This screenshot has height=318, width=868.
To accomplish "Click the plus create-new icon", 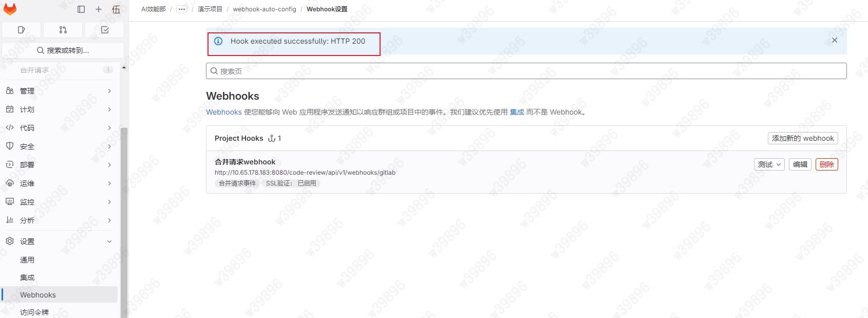I will (99, 9).
